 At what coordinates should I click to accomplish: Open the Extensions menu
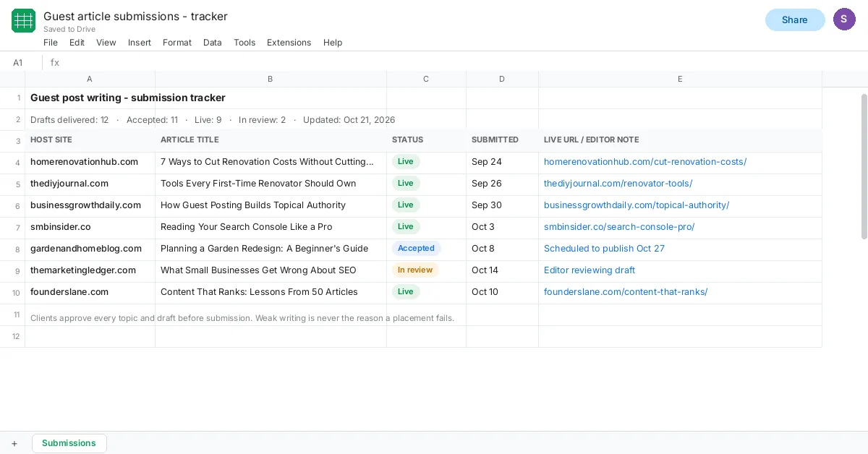coord(289,43)
